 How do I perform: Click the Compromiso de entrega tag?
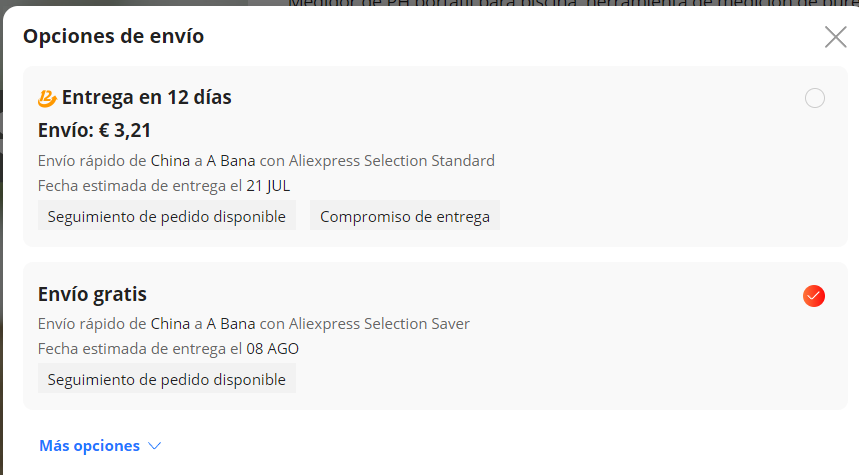(405, 216)
